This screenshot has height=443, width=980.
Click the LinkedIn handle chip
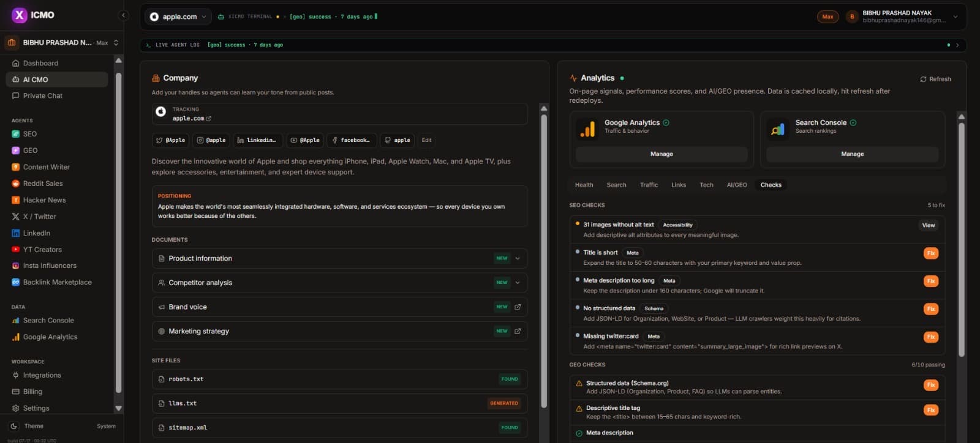coord(258,140)
